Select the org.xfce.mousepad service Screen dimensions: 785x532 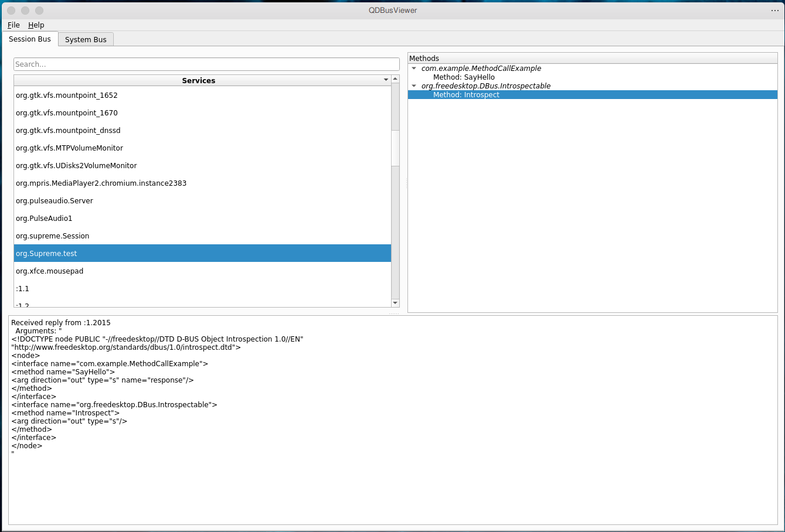point(50,271)
